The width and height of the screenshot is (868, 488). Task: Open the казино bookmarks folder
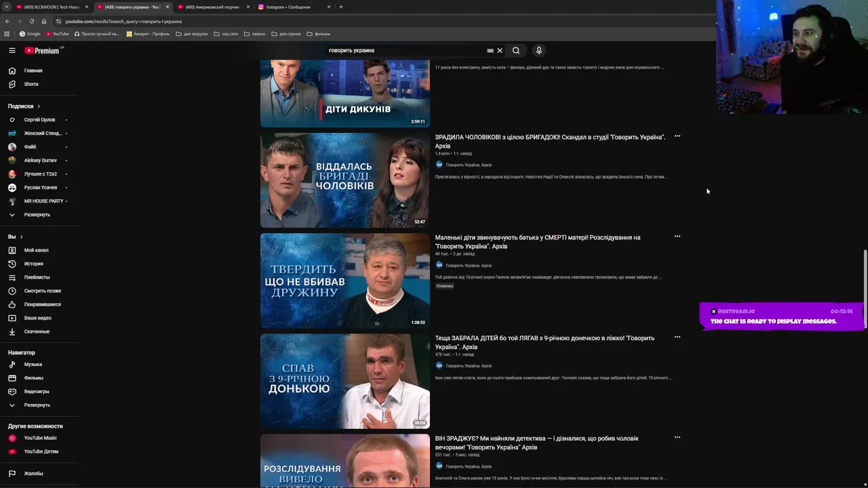pyautogui.click(x=255, y=34)
